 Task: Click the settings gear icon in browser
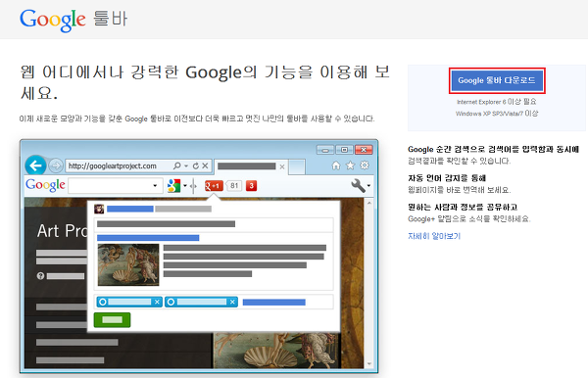(365, 165)
